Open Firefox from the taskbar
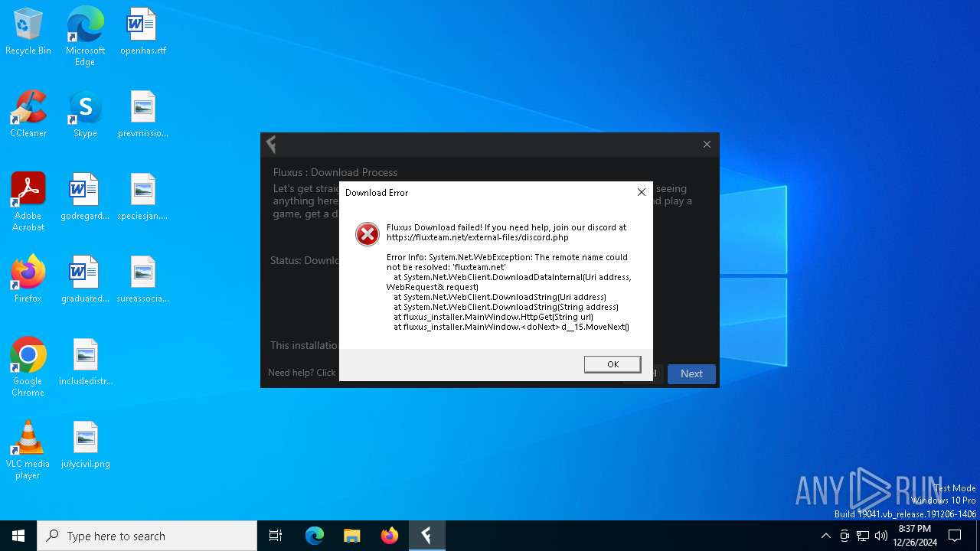This screenshot has height=551, width=980. point(390,536)
